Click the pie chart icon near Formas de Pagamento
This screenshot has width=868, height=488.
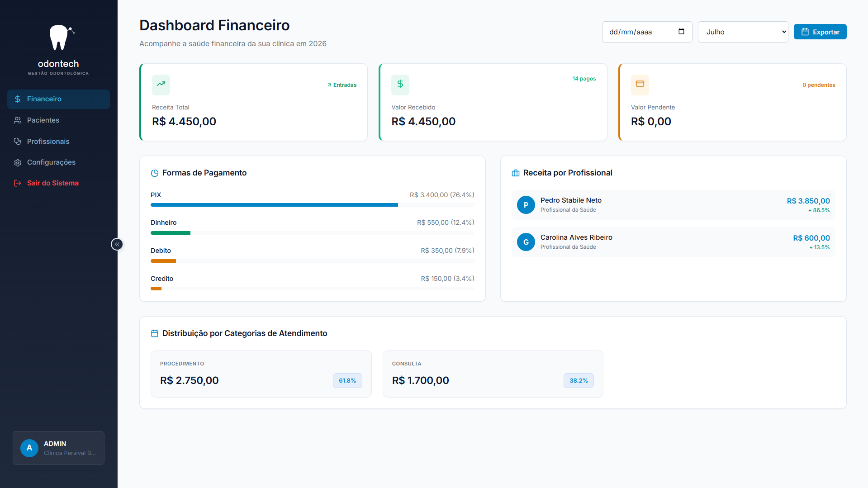[x=155, y=173]
